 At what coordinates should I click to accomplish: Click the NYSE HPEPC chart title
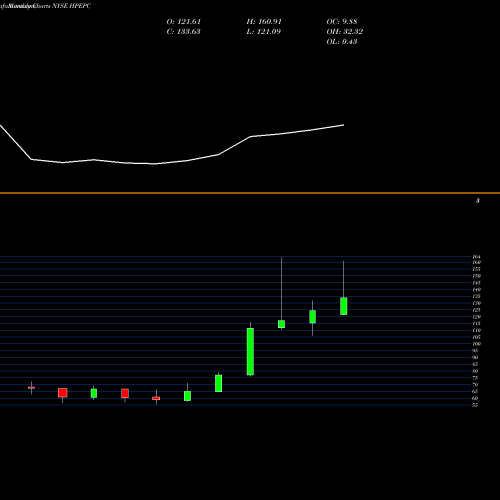(72, 6)
